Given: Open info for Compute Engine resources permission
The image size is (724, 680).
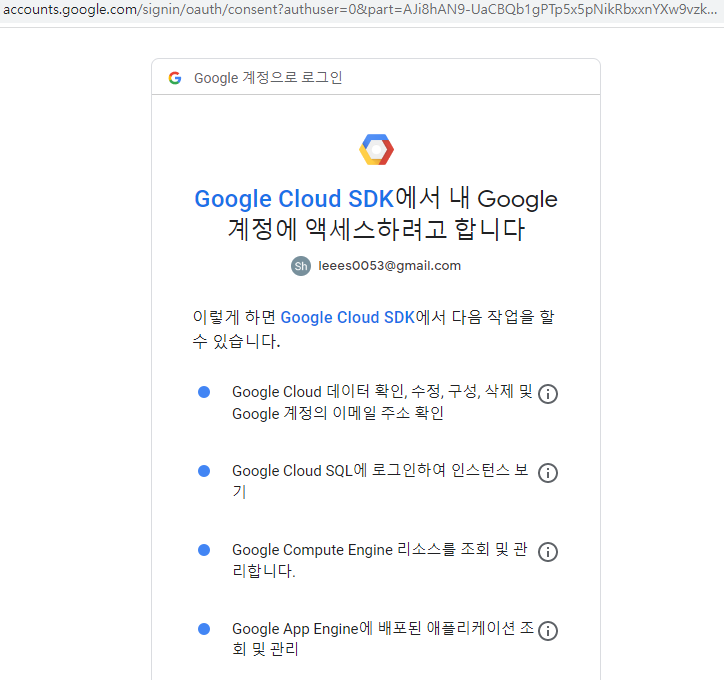Looking at the screenshot, I should (x=548, y=552).
